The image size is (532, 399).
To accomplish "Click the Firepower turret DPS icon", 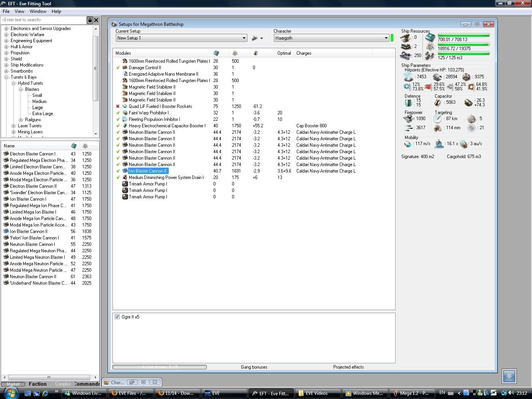I will (x=408, y=119).
